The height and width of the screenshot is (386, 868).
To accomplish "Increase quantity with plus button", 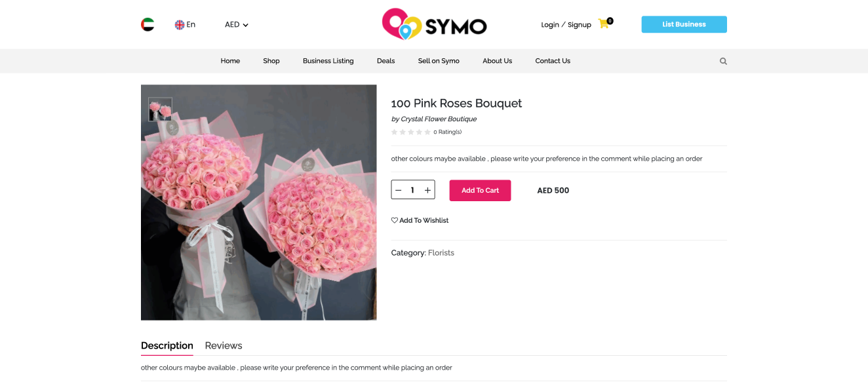I will 427,190.
